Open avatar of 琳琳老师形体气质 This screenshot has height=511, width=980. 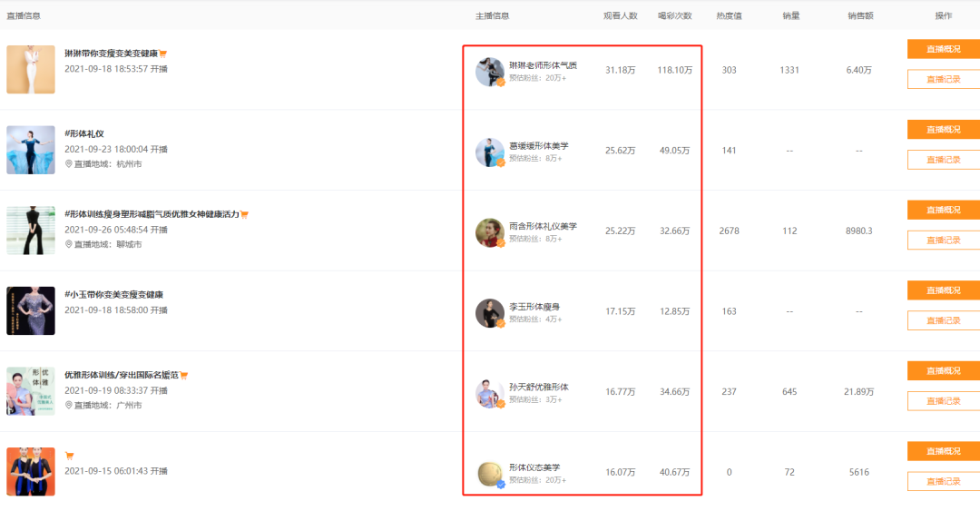click(490, 72)
